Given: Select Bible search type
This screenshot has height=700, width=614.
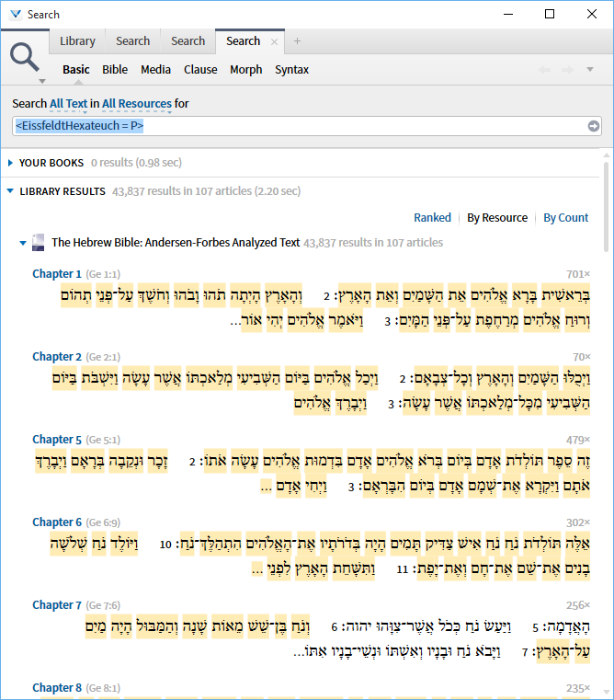Looking at the screenshot, I should coord(115,70).
